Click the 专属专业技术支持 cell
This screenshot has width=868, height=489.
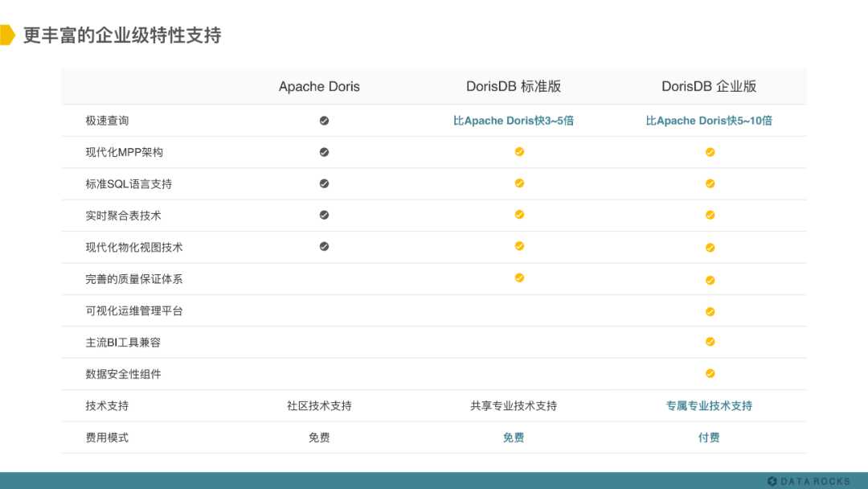click(709, 406)
